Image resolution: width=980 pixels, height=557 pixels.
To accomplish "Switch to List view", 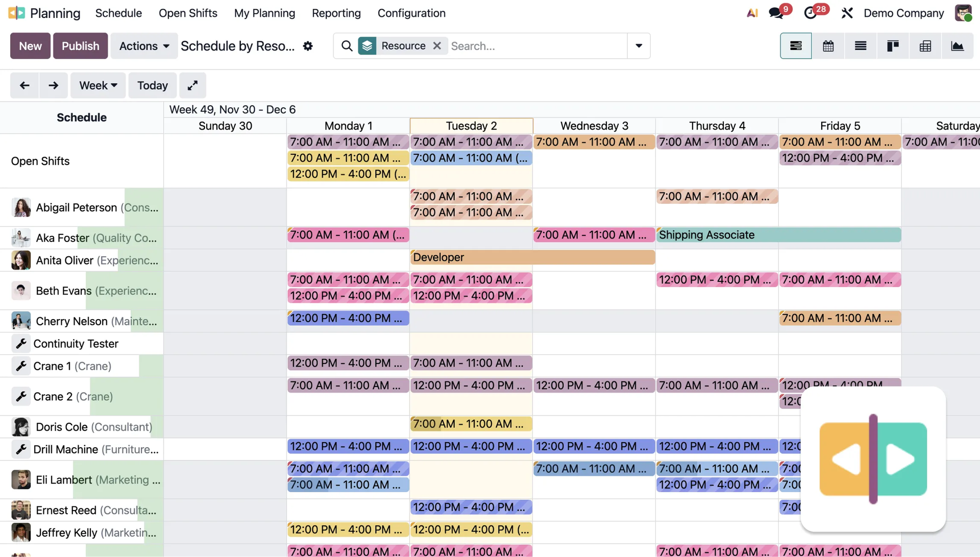I will 860,46.
